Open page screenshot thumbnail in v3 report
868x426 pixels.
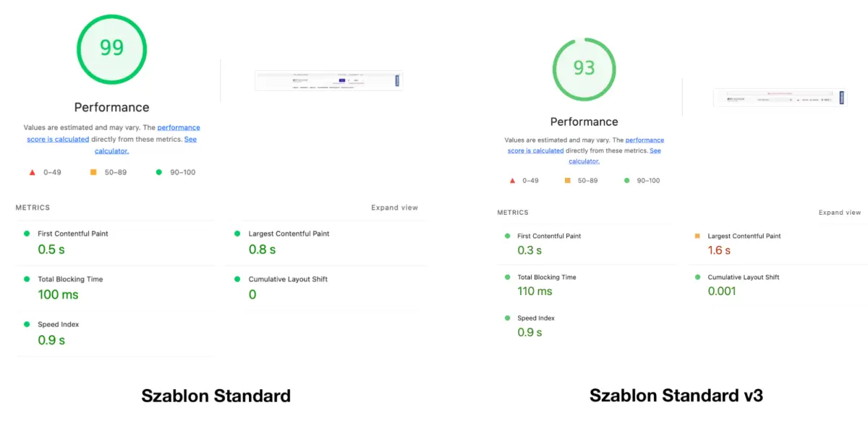(x=778, y=98)
